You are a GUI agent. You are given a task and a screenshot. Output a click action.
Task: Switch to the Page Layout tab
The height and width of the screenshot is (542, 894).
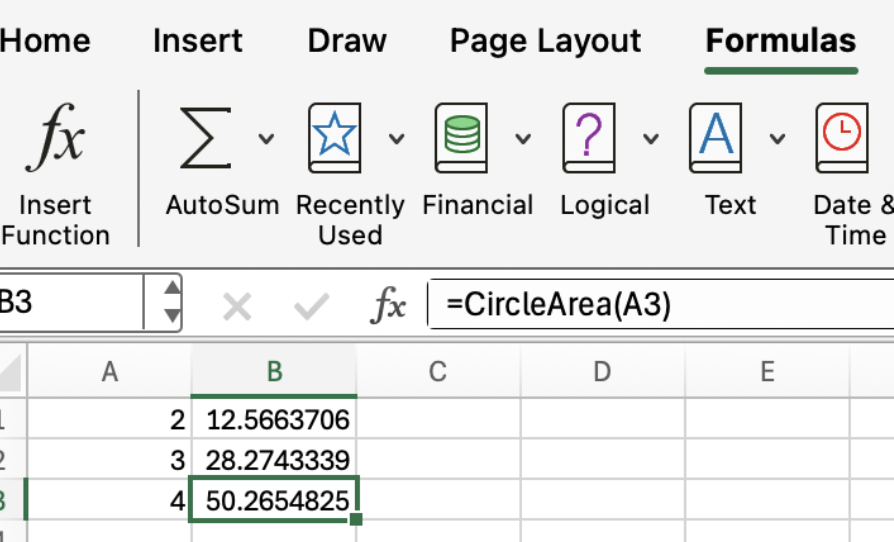(x=546, y=41)
